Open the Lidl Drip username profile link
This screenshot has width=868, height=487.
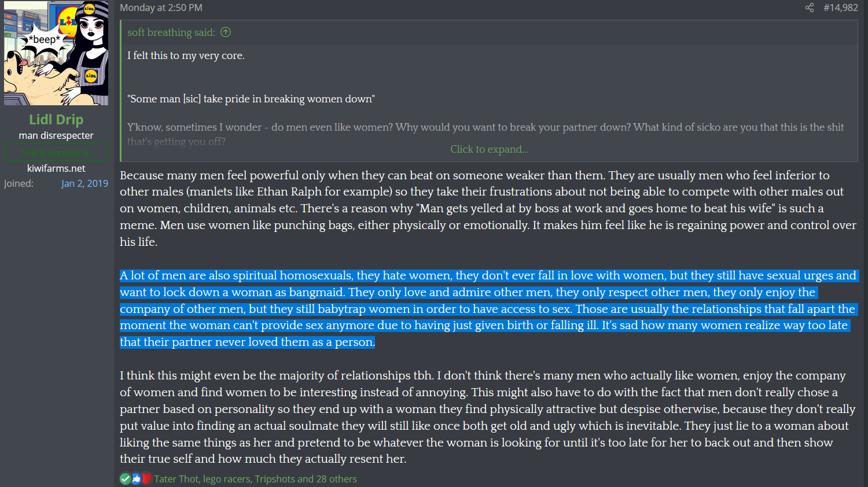56,120
